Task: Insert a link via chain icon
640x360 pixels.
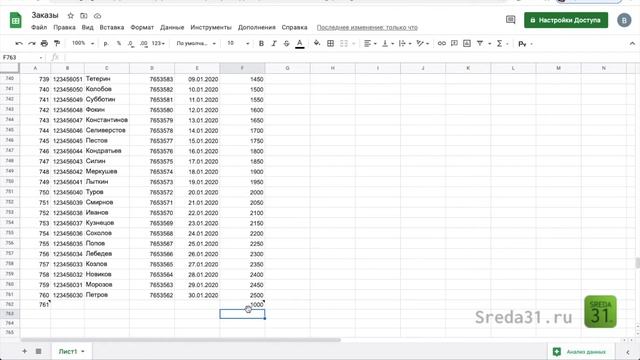Action: [442, 43]
